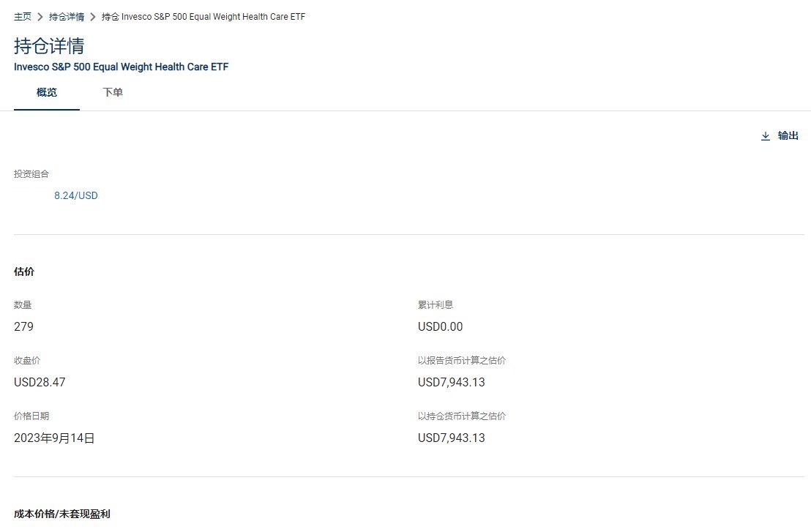The width and height of the screenshot is (811, 532).
Task: Click the Invesco ETF breadcrumb entry
Action: [203, 17]
